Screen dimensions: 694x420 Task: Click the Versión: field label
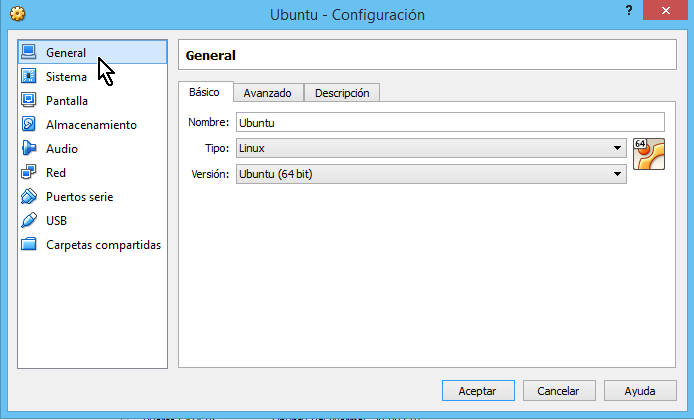[x=210, y=174]
